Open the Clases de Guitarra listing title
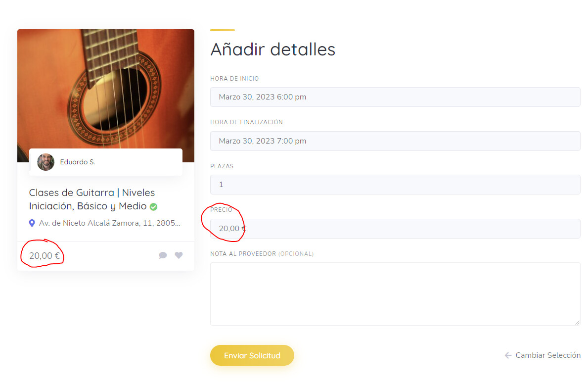The height and width of the screenshot is (389, 588). click(93, 199)
